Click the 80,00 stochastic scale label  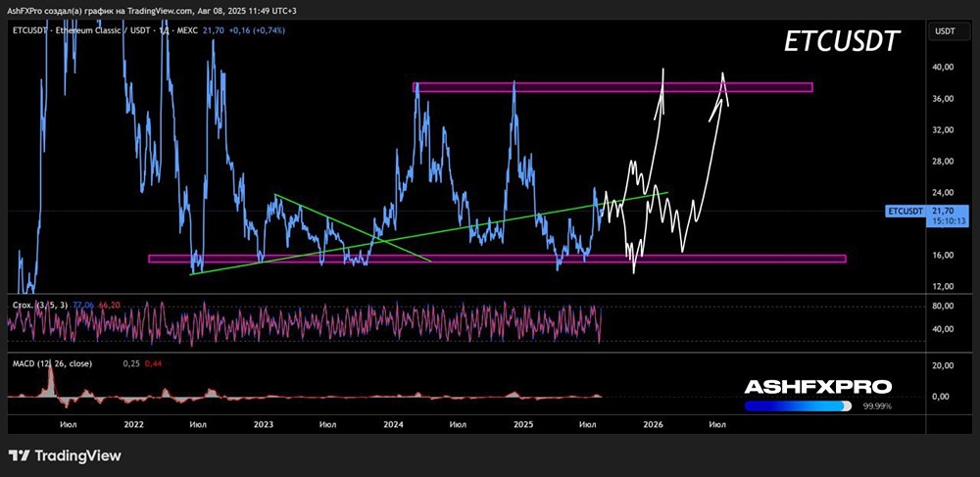pos(943,306)
